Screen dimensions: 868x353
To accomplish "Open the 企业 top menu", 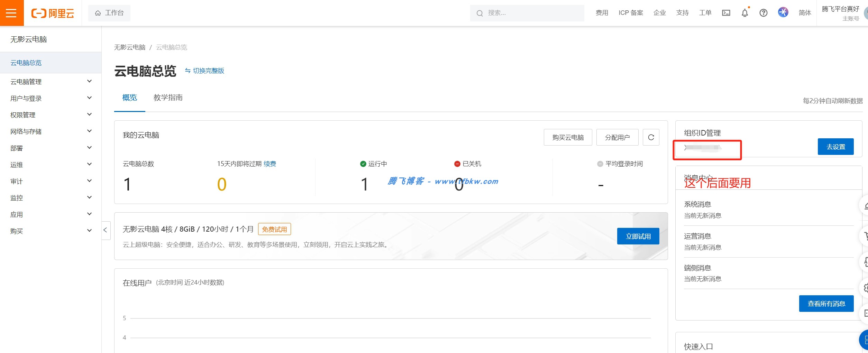I will (660, 13).
